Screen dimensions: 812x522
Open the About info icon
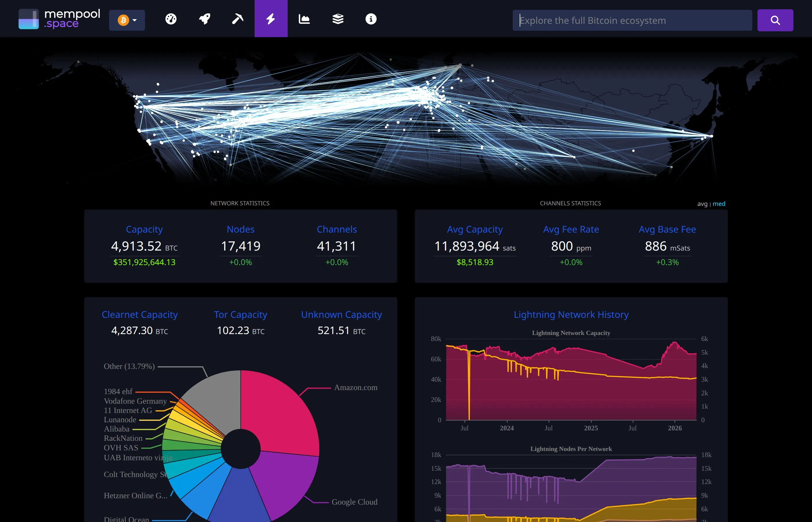[x=371, y=19]
